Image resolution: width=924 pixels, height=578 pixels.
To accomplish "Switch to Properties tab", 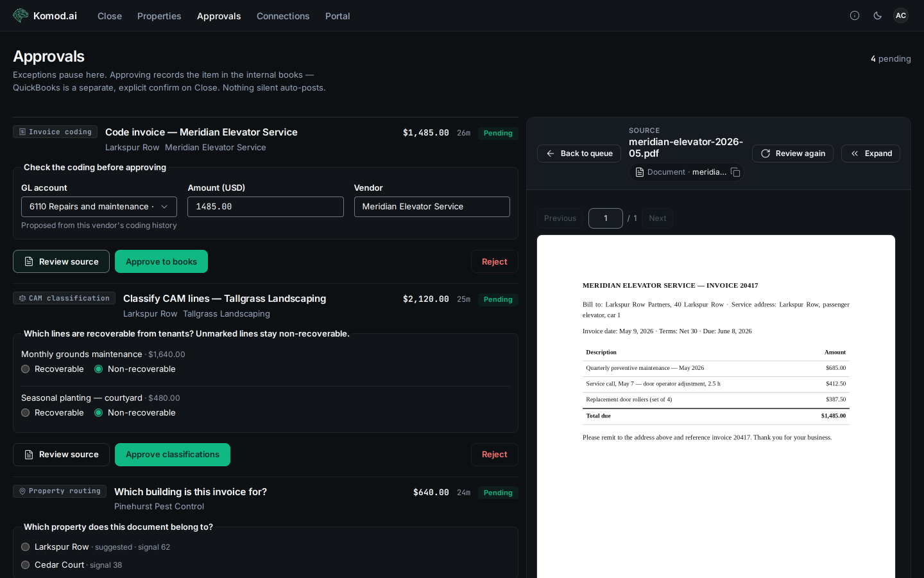I will click(x=159, y=16).
